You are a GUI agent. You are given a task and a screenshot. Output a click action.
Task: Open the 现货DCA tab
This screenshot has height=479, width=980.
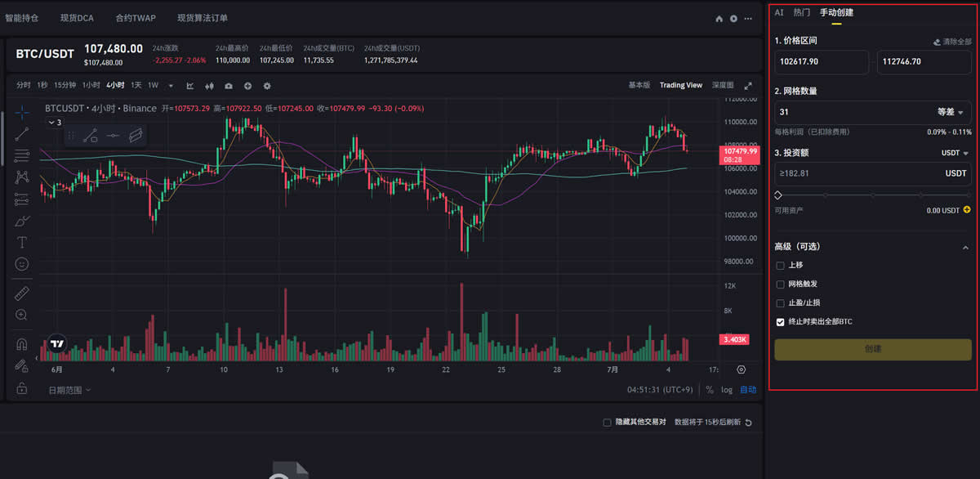coord(77,18)
